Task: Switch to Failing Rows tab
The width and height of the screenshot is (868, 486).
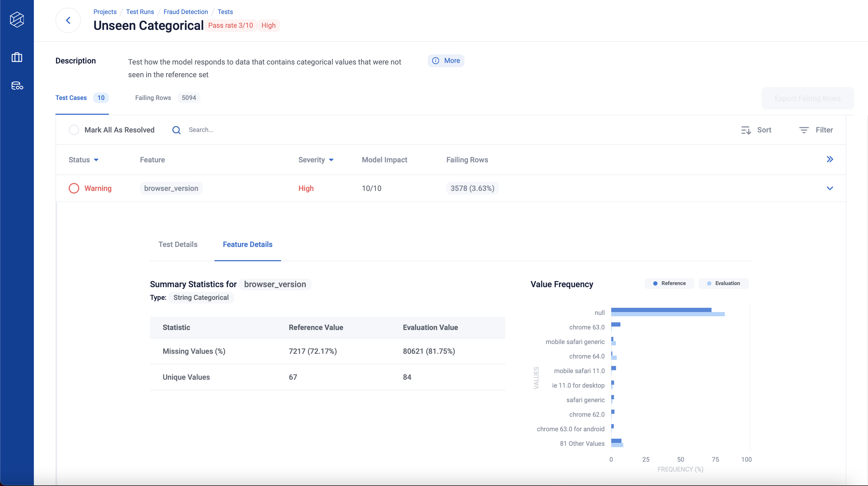Action: click(x=167, y=98)
